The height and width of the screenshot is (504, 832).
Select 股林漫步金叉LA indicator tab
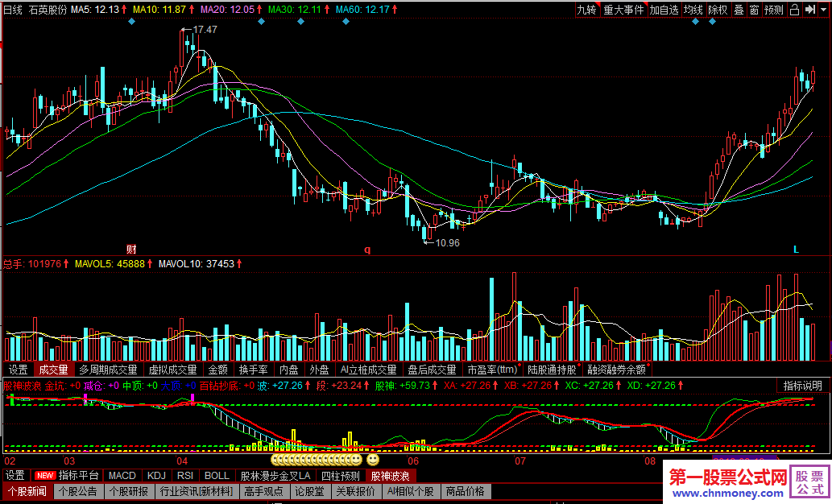pos(275,476)
